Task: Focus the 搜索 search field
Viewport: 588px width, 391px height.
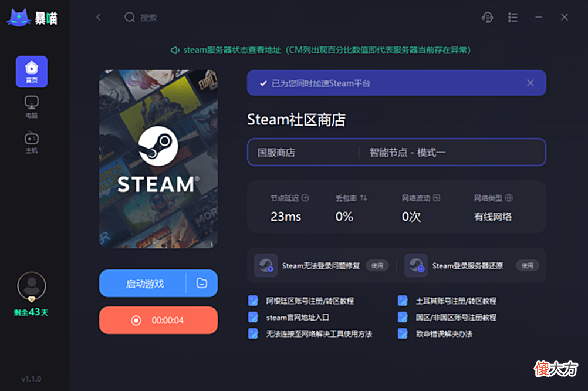Action: coord(148,18)
